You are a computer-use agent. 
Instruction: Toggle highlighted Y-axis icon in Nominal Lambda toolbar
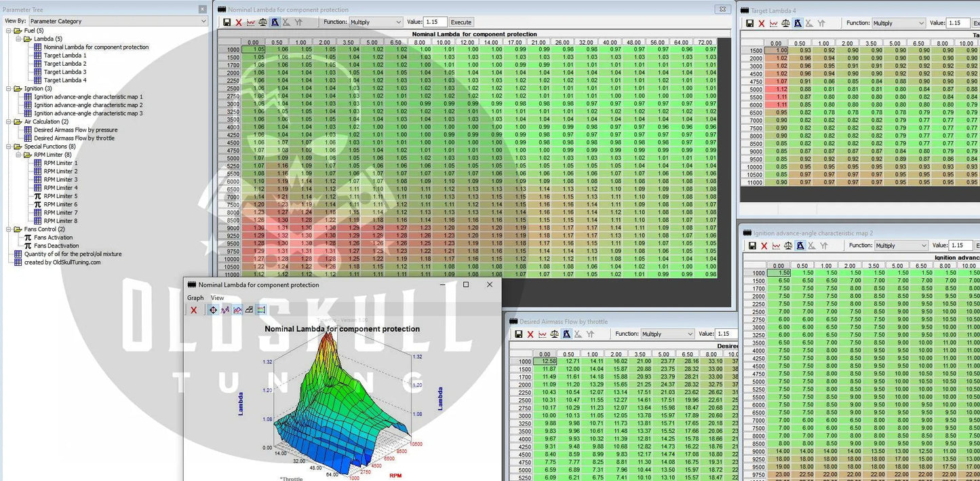[x=275, y=22]
